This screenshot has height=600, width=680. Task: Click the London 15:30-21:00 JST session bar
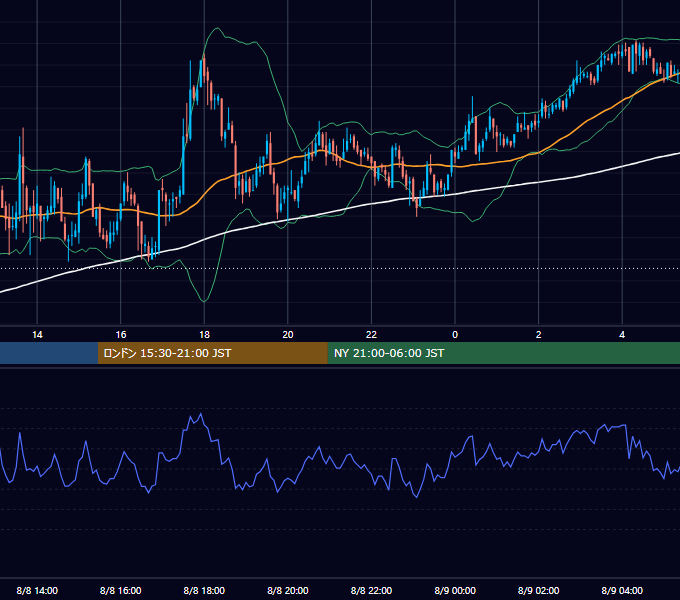pos(212,353)
